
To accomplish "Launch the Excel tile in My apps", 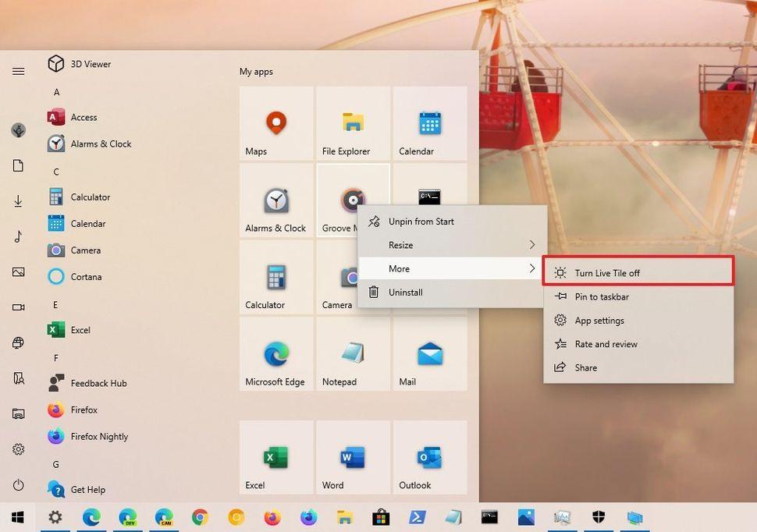I will tap(276, 457).
